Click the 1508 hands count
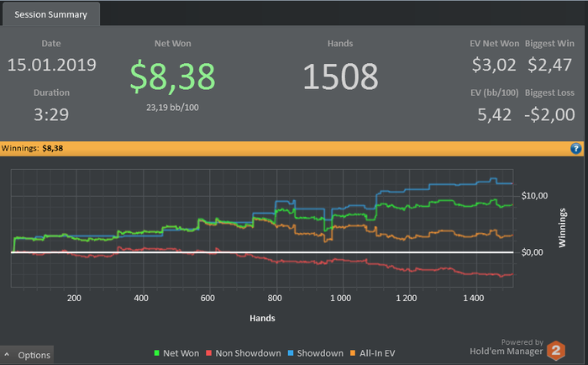 click(x=340, y=77)
